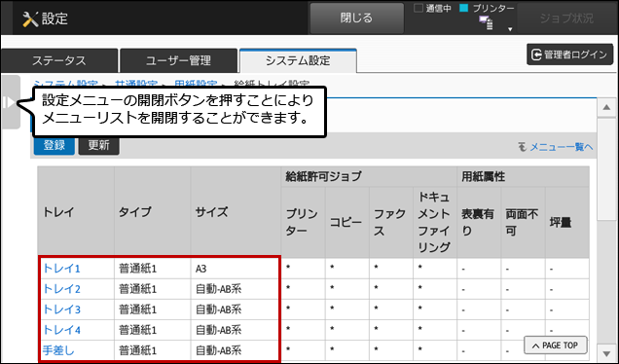Click the ドキュメントファイリング column header
The height and width of the screenshot is (364, 619).
[435, 222]
